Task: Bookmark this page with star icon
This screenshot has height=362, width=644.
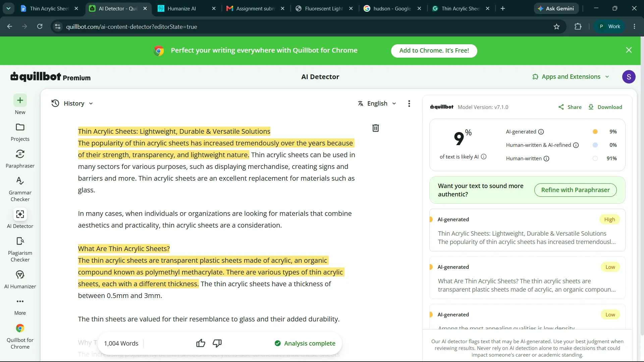Action: 557,26
